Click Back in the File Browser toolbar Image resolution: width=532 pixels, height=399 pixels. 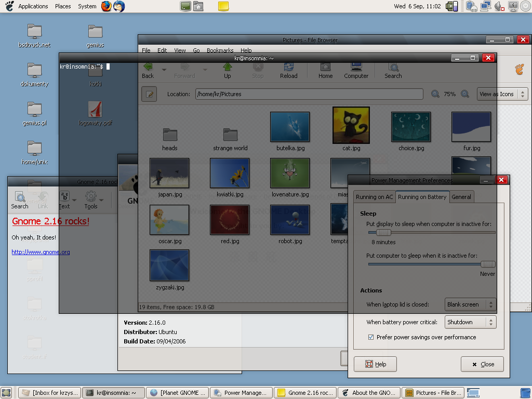point(148,71)
